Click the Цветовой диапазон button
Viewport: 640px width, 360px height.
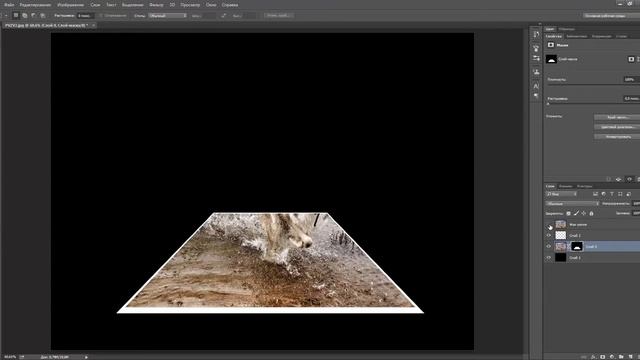(x=617, y=127)
